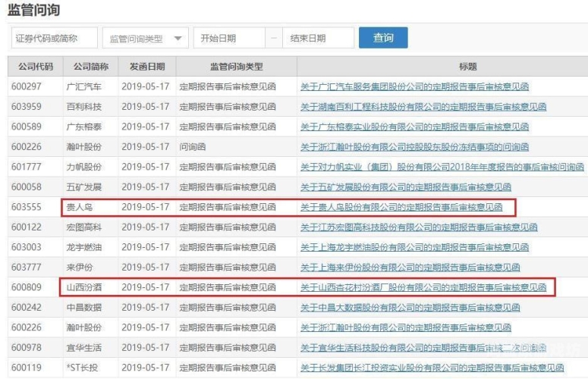Click the 监管问询类型 column header
Screen dimensions: 588x379
236,67
